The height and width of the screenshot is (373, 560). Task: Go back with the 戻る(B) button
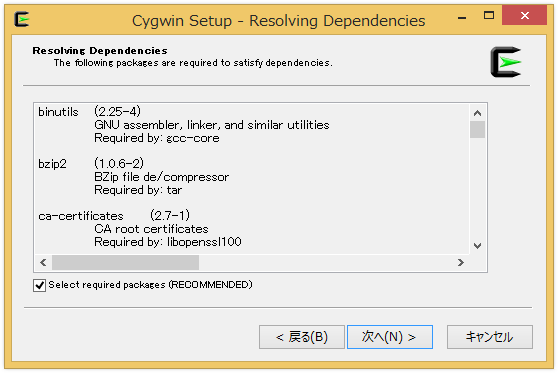302,337
